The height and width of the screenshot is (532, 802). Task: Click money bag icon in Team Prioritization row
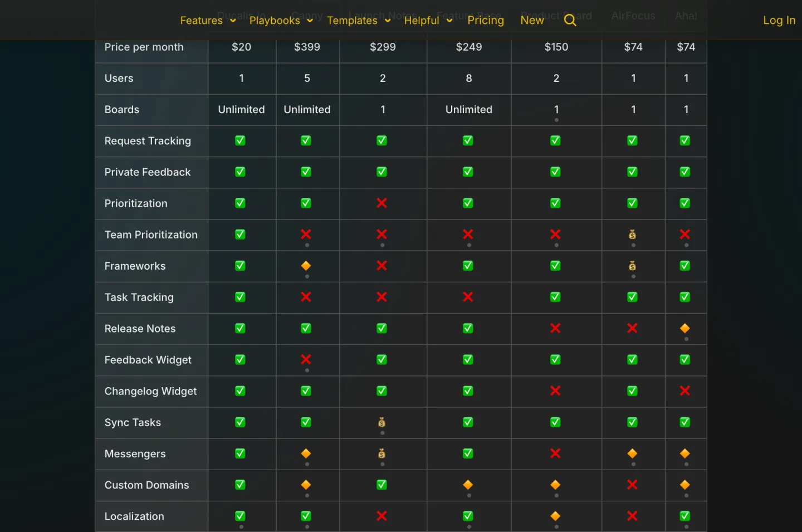632,235
